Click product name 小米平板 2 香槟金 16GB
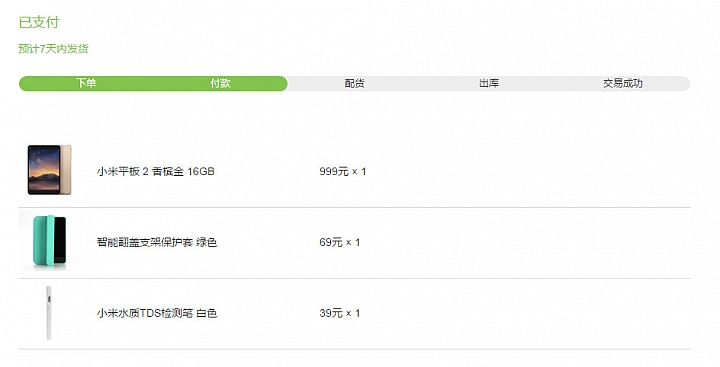Screen dimensions: 720x367 click(x=156, y=171)
